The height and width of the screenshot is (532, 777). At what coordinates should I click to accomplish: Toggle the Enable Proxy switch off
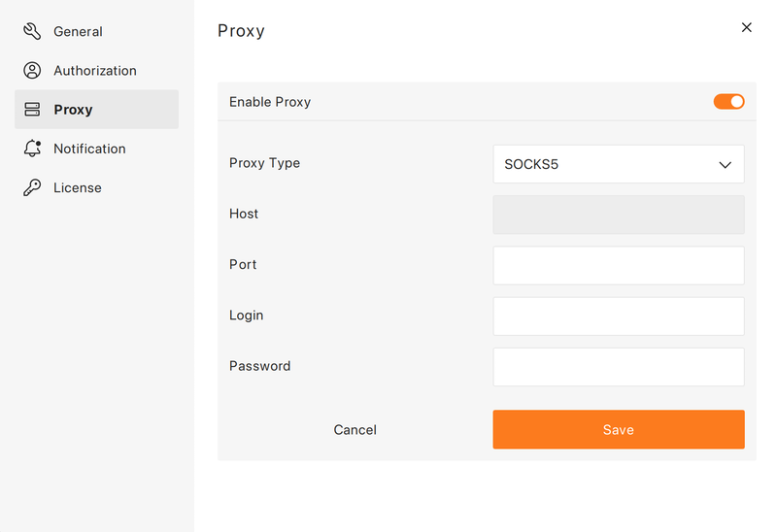tap(728, 102)
